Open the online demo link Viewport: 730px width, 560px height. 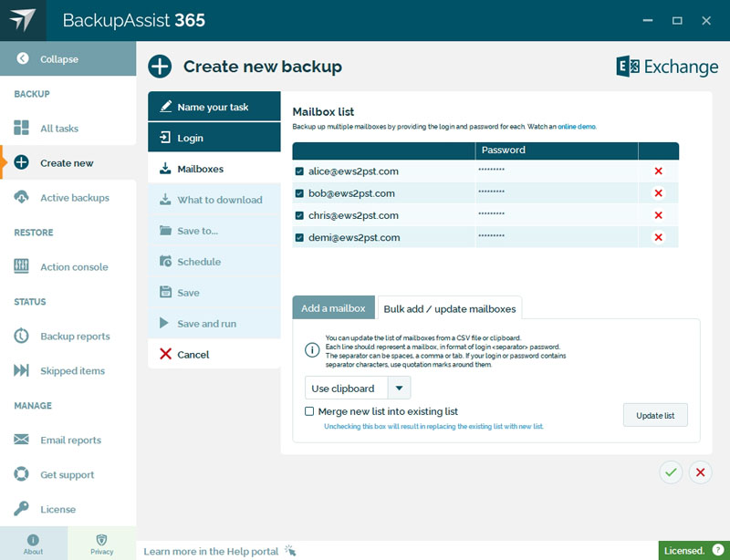[x=577, y=127]
